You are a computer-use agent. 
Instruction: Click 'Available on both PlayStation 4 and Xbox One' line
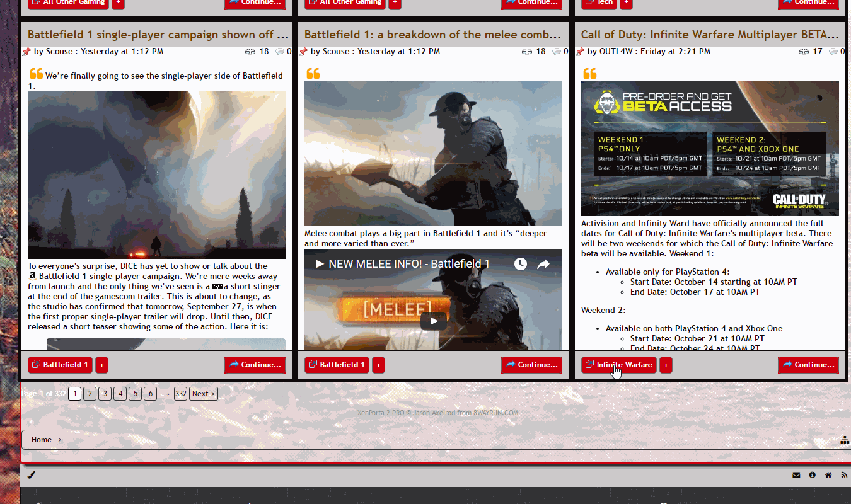pos(694,328)
